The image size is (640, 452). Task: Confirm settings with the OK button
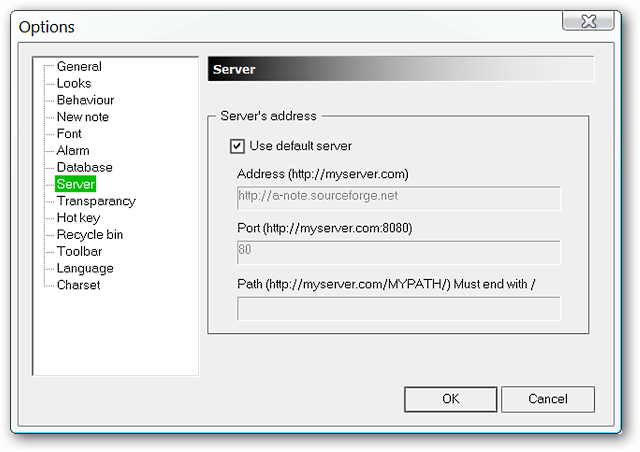coord(451,399)
